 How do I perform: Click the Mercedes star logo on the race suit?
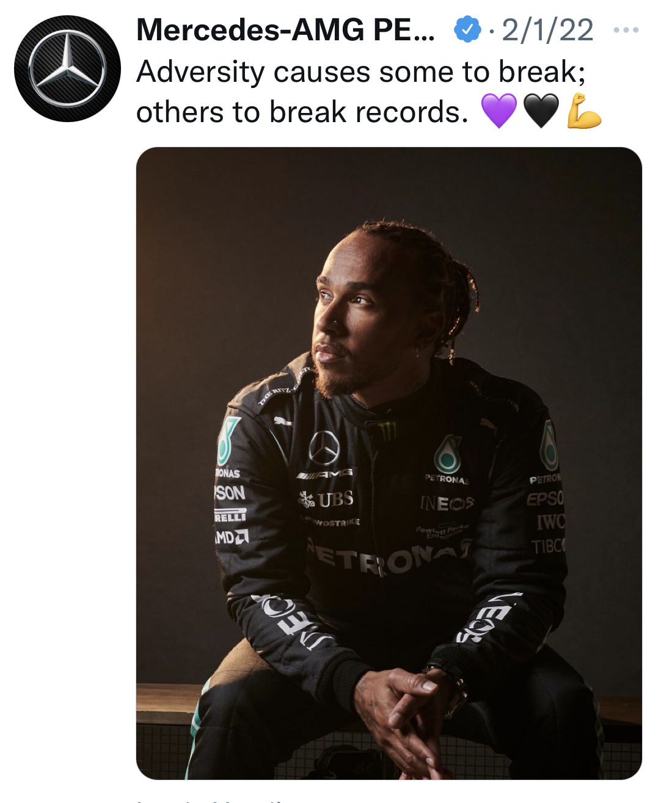coord(324,448)
